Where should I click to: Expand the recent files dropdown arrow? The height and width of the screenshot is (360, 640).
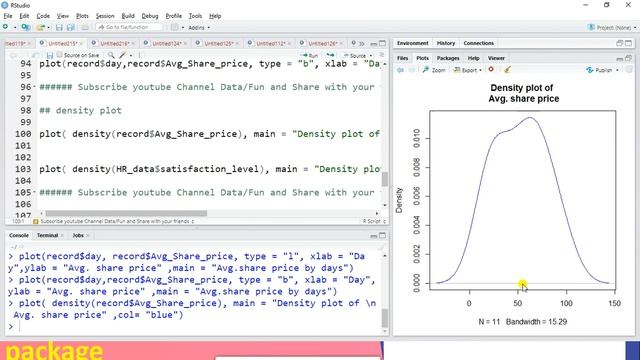[49, 27]
